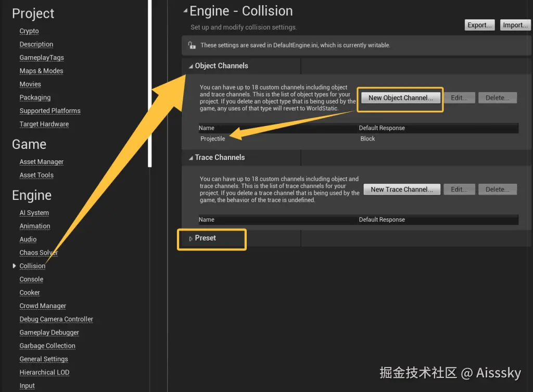This screenshot has width=533, height=392.
Task: Select the Projectile channel row
Action: (x=212, y=139)
